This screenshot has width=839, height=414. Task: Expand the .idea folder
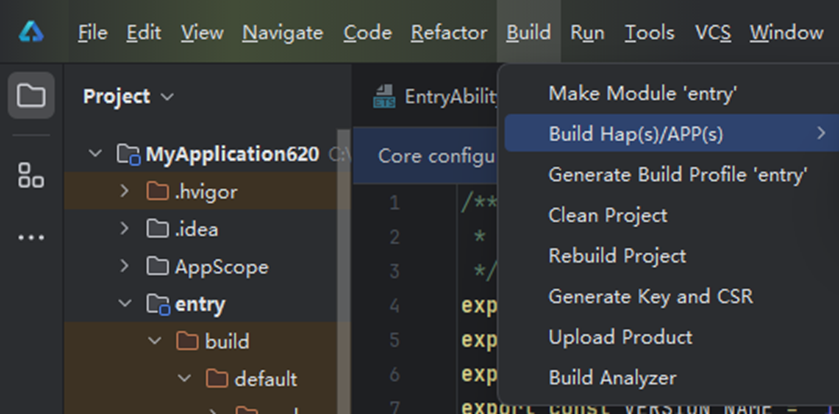(x=125, y=229)
